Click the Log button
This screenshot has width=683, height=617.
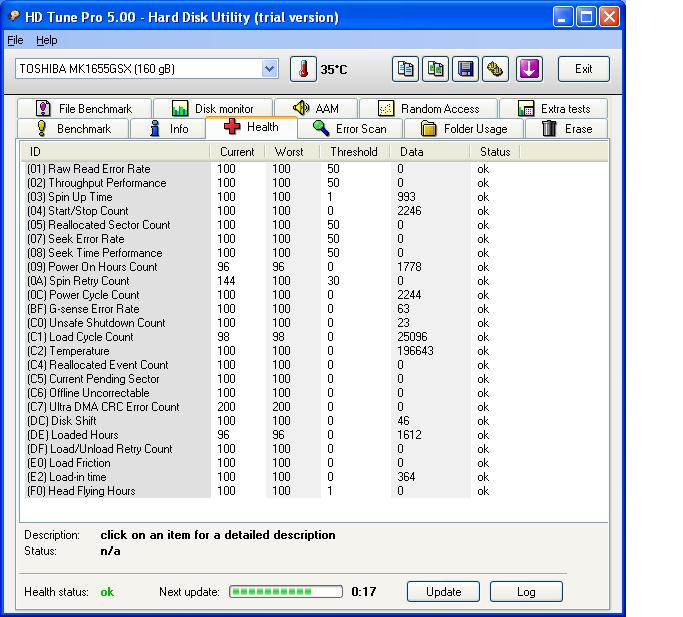[526, 592]
